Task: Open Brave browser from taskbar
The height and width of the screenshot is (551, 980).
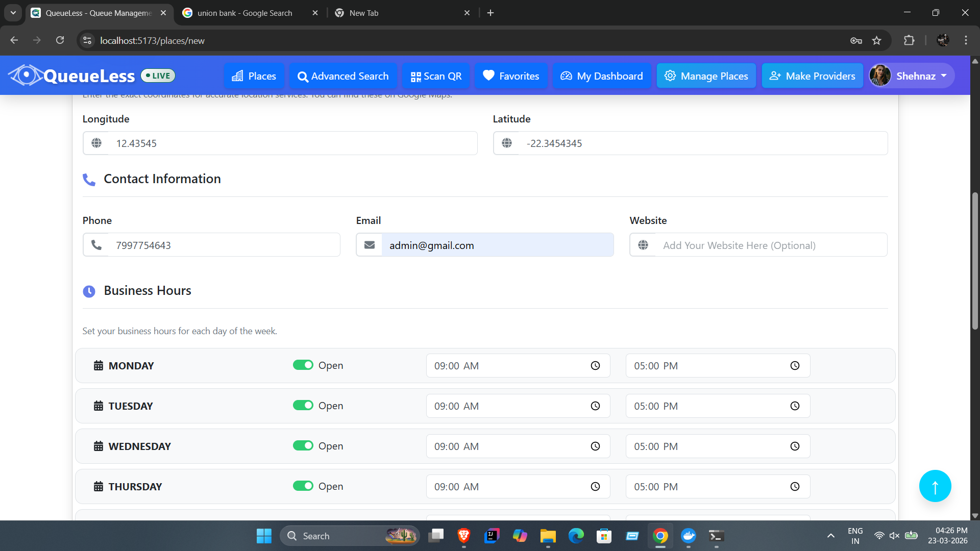Action: 463,536
